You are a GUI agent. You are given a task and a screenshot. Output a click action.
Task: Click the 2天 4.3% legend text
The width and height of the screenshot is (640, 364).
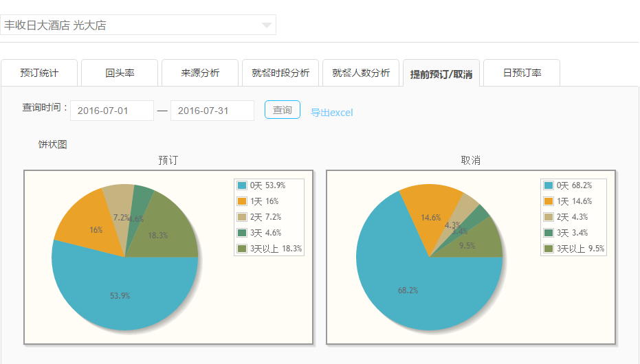coord(572,217)
